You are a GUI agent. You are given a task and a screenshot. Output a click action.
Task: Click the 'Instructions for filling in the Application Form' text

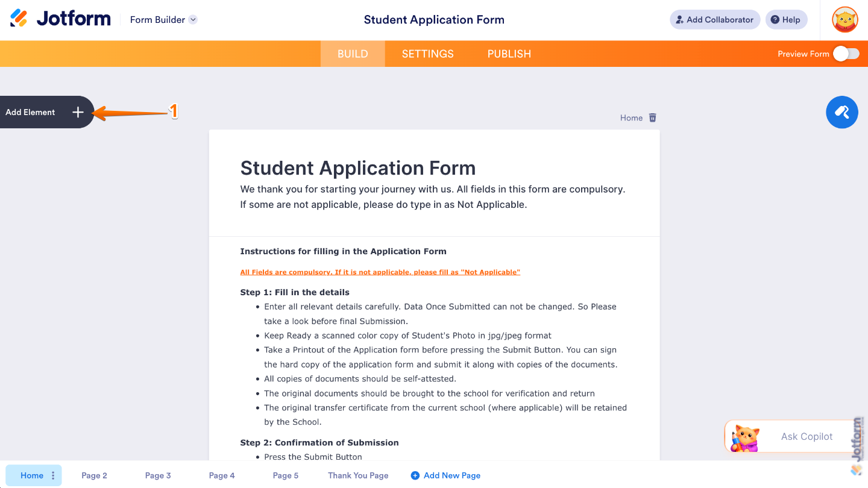(x=344, y=251)
